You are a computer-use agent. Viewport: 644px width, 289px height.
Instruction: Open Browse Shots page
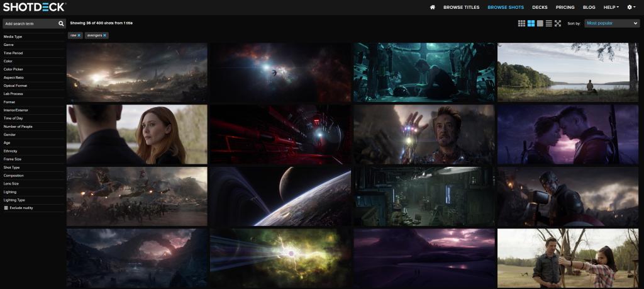click(x=506, y=7)
